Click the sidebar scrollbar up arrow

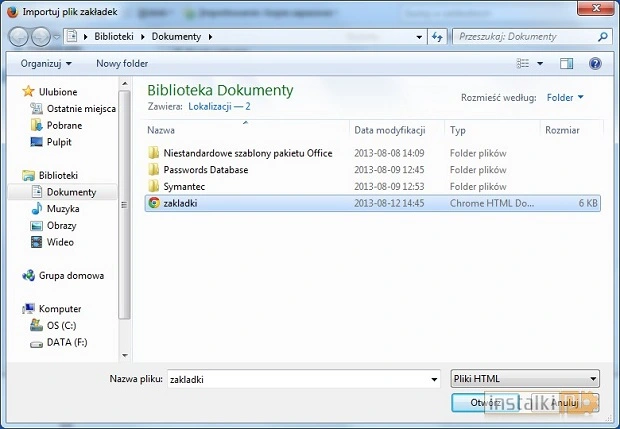[125, 83]
